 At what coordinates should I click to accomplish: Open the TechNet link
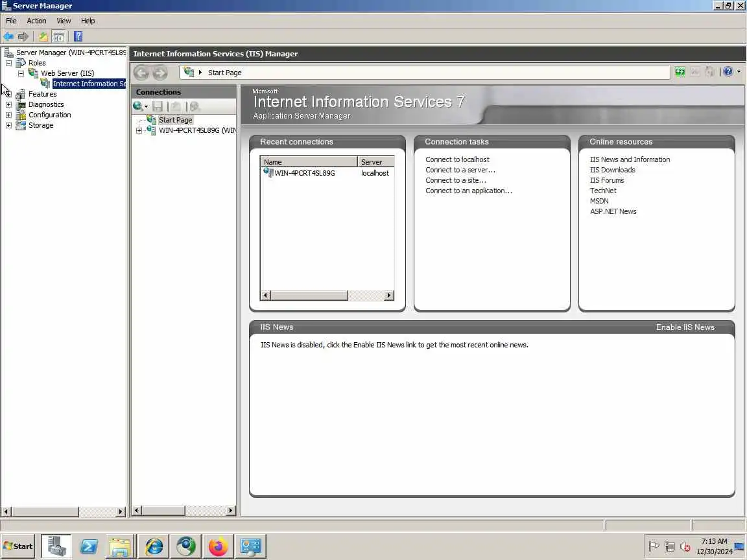pos(603,191)
